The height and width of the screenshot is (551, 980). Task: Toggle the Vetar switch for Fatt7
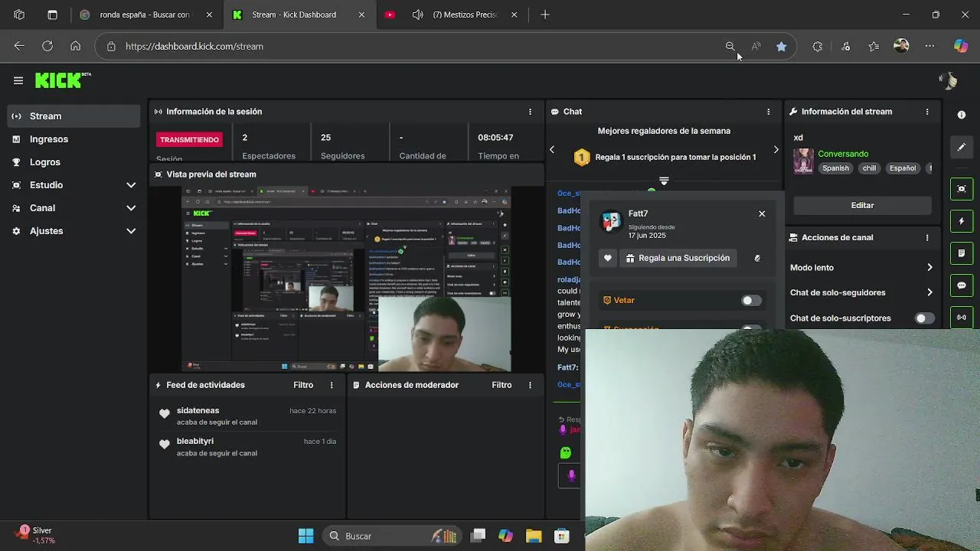point(752,301)
